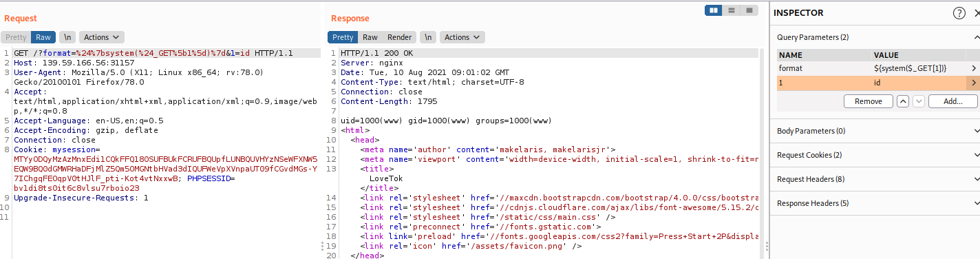Toggle \n display in Request pane
This screenshot has height=259, width=980.
click(67, 37)
